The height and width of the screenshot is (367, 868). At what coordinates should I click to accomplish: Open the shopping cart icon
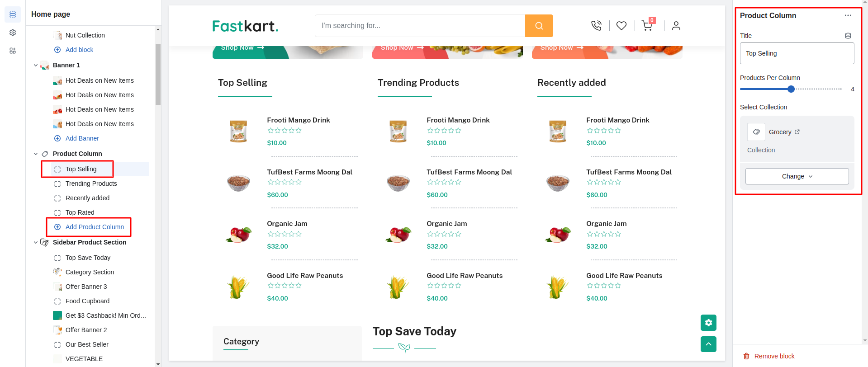(647, 26)
